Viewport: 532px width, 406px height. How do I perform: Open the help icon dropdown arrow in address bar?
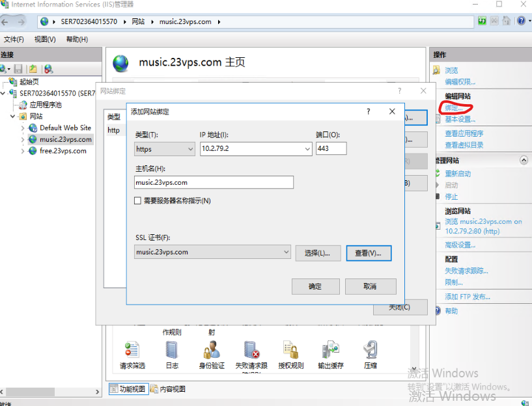(x=529, y=21)
